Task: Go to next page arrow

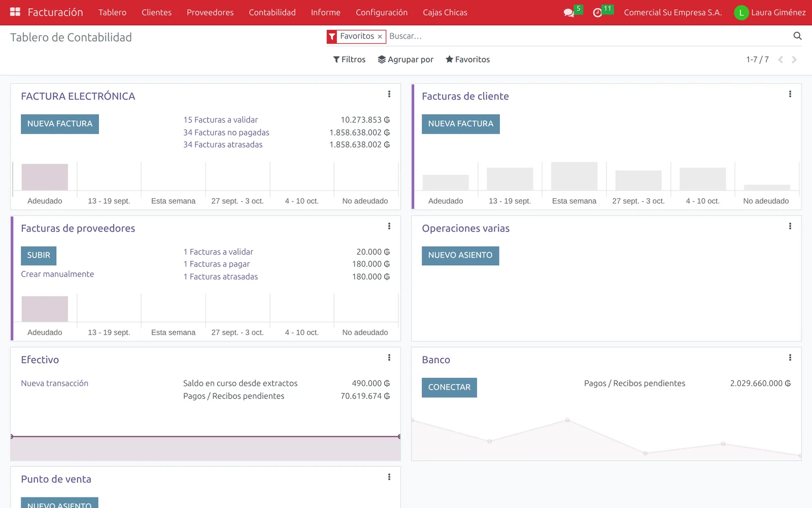Action: 794,60
